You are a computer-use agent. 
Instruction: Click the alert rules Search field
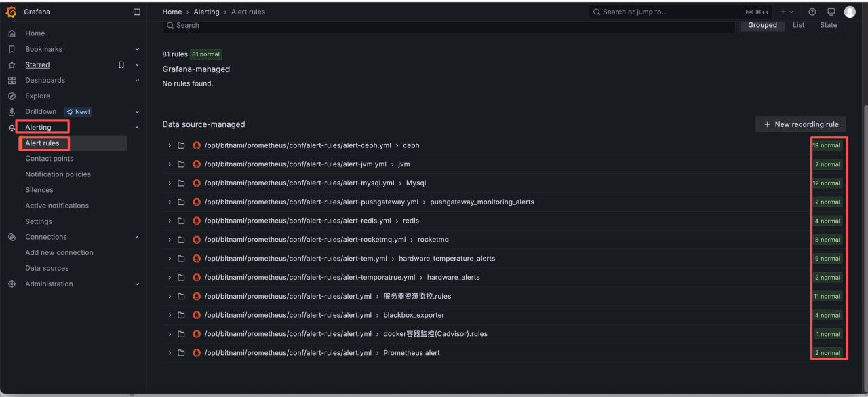coord(448,25)
